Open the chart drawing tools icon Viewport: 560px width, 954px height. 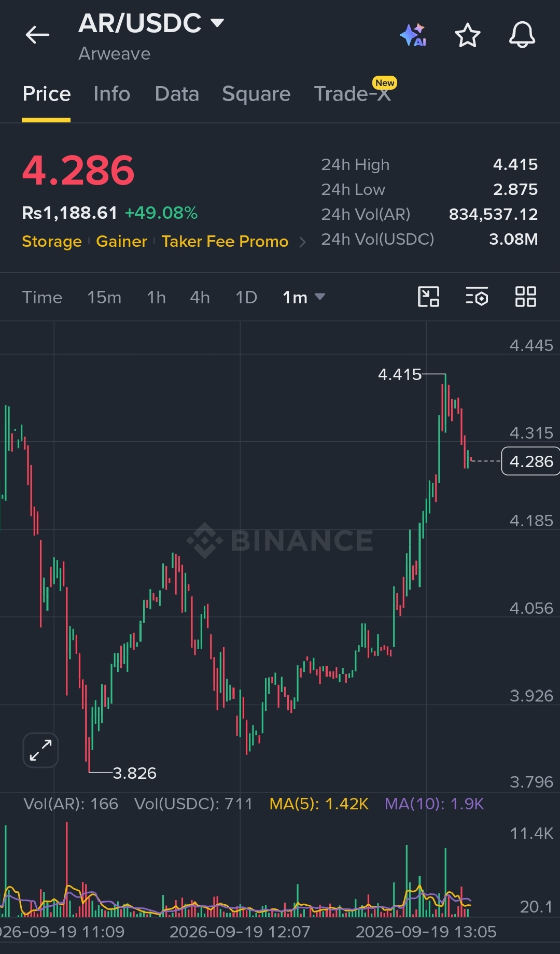tap(428, 297)
